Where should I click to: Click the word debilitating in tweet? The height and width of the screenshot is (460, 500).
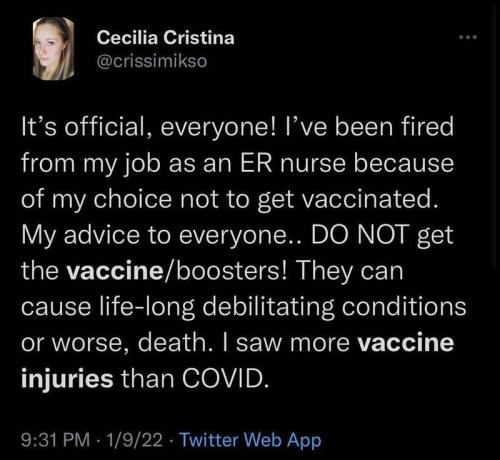268,307
